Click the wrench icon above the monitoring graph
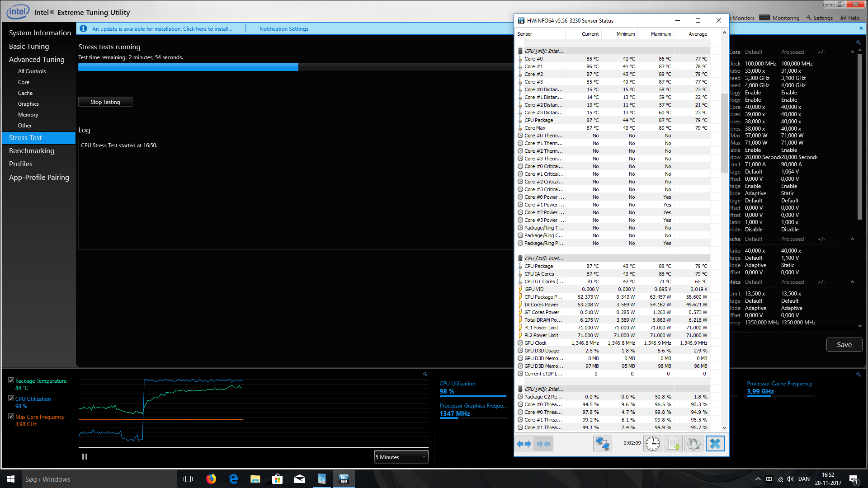The width and height of the screenshot is (868, 488). point(425,374)
